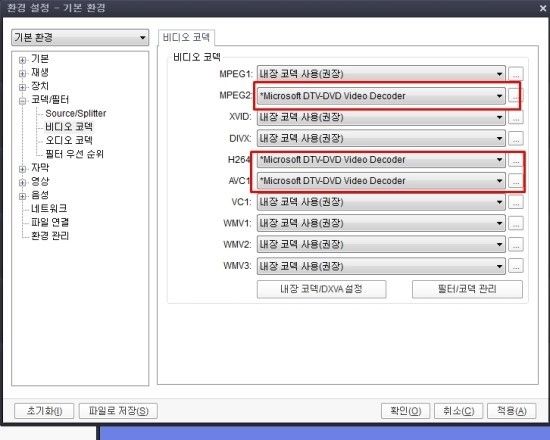
Task: Switch to the 비디오 코덱 tab
Action: coord(187,38)
